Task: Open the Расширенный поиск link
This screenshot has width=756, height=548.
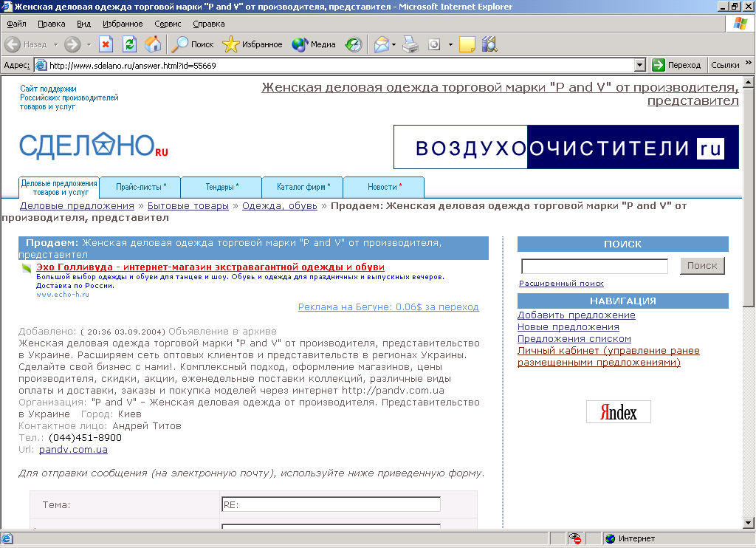Action: 561,284
